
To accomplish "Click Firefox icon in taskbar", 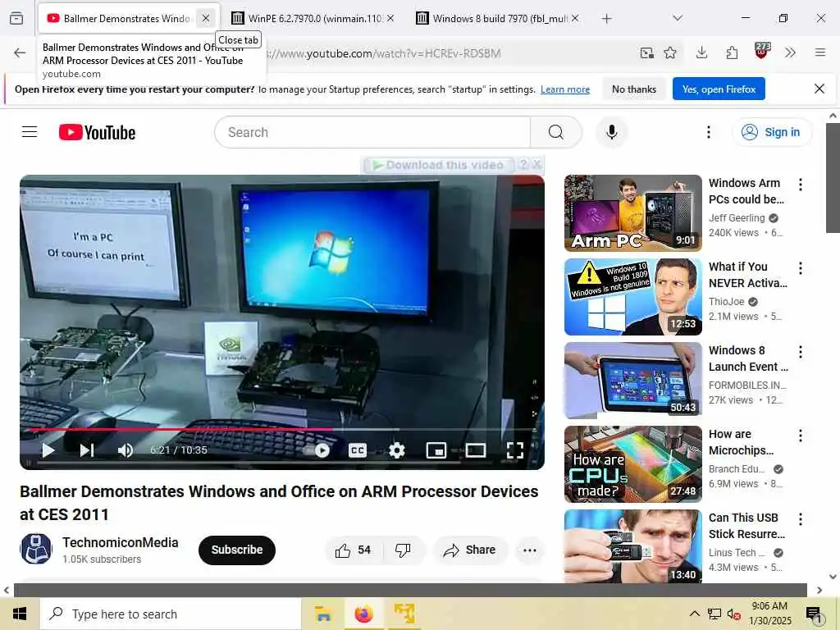I will coord(363,614).
